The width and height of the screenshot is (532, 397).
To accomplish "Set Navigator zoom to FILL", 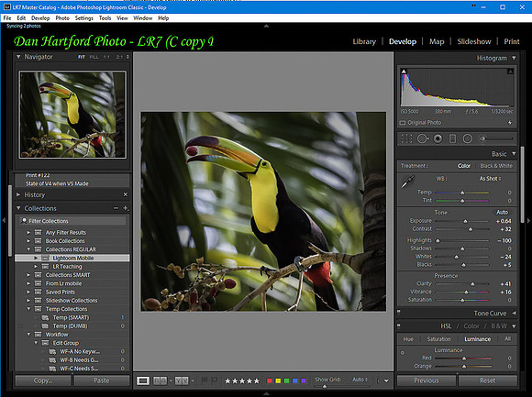I will [x=94, y=57].
